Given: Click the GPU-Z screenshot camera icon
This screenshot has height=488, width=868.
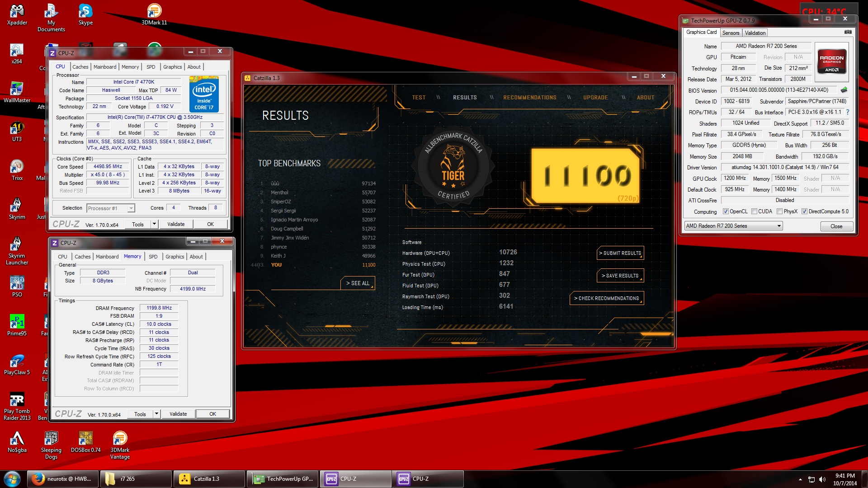Looking at the screenshot, I should pos(848,32).
